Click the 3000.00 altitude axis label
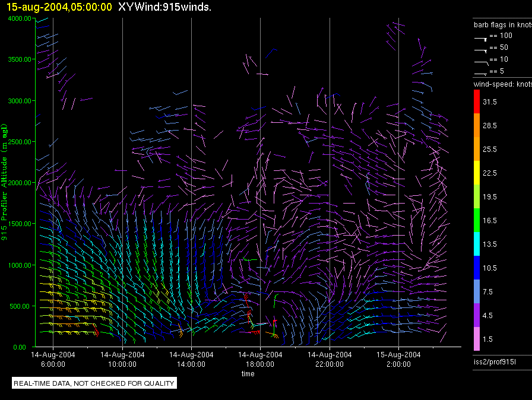 click(x=20, y=101)
